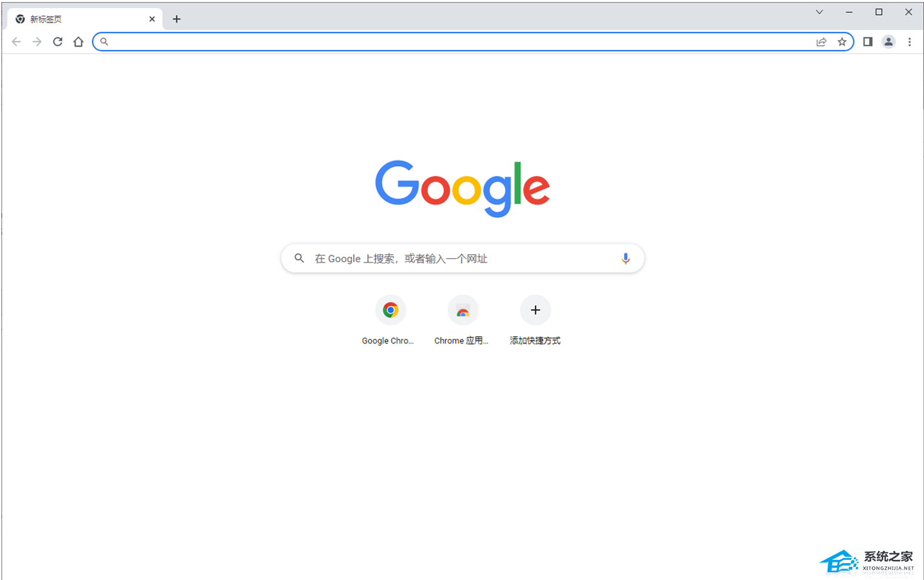Click the Google search box
Screen dimensions: 924x580
[x=463, y=259]
